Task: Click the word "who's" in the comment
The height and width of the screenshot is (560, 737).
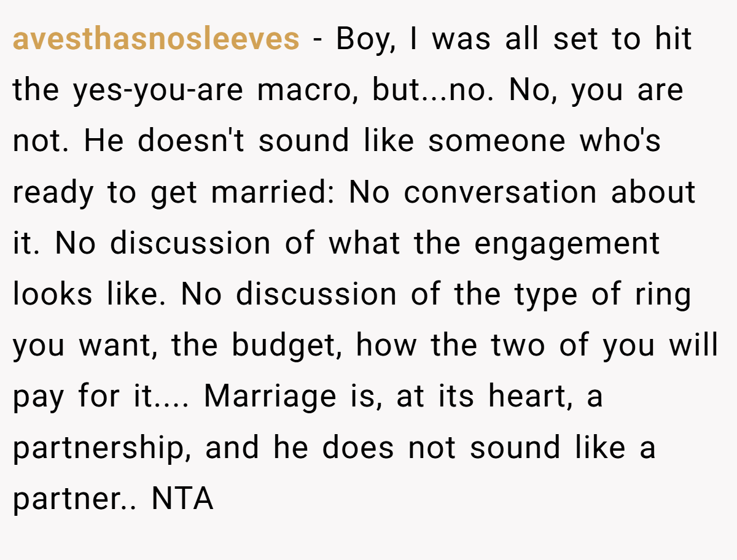Action: pyautogui.click(x=619, y=141)
